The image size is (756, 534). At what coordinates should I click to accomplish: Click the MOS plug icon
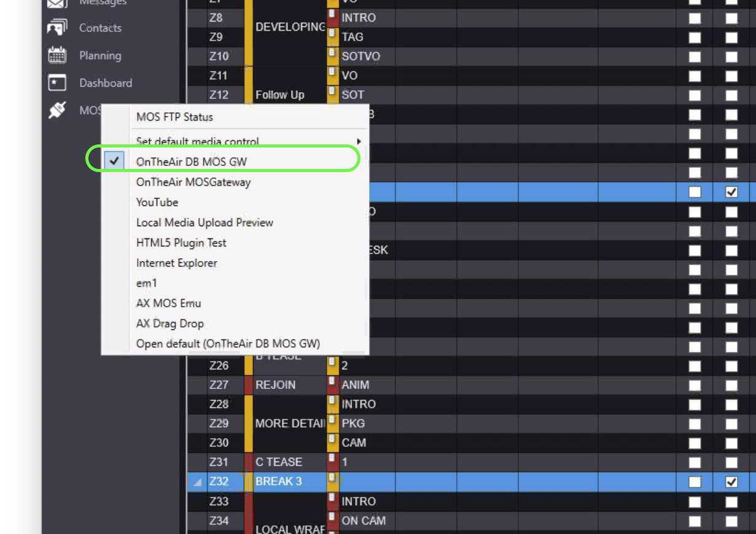(x=57, y=111)
